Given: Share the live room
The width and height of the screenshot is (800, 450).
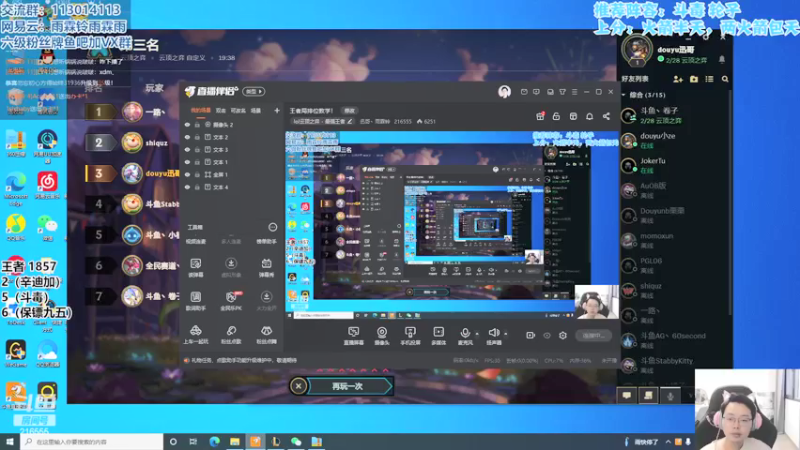Looking at the screenshot, I should click(x=606, y=116).
